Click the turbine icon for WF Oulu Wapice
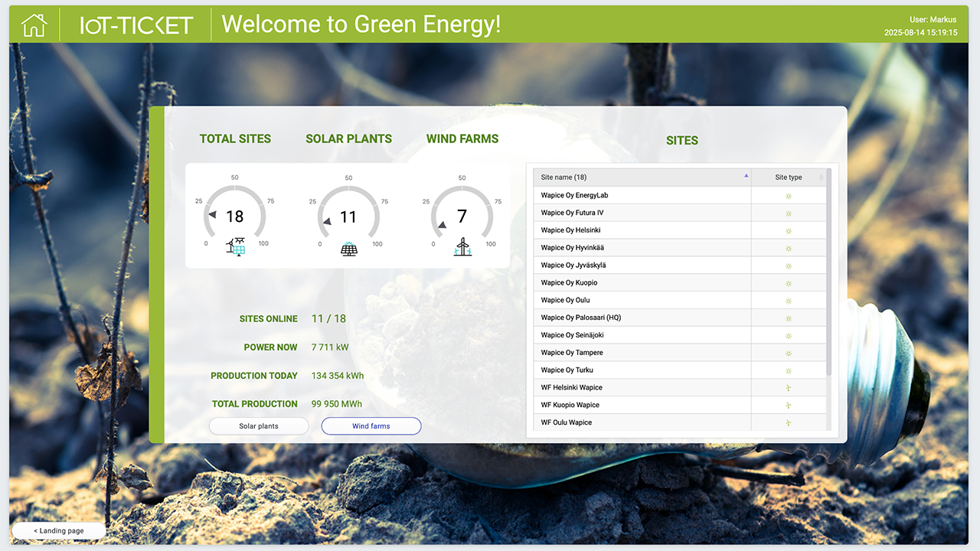The image size is (980, 551). click(789, 423)
